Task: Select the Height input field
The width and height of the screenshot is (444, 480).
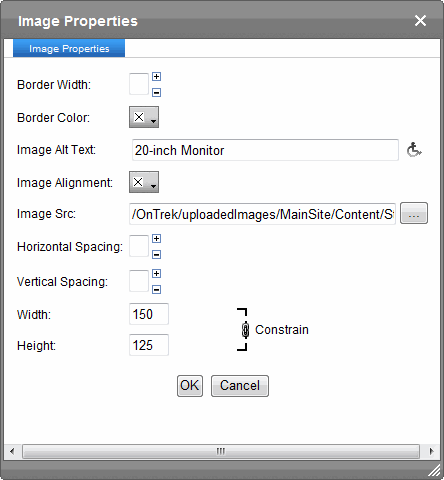Action: point(149,345)
